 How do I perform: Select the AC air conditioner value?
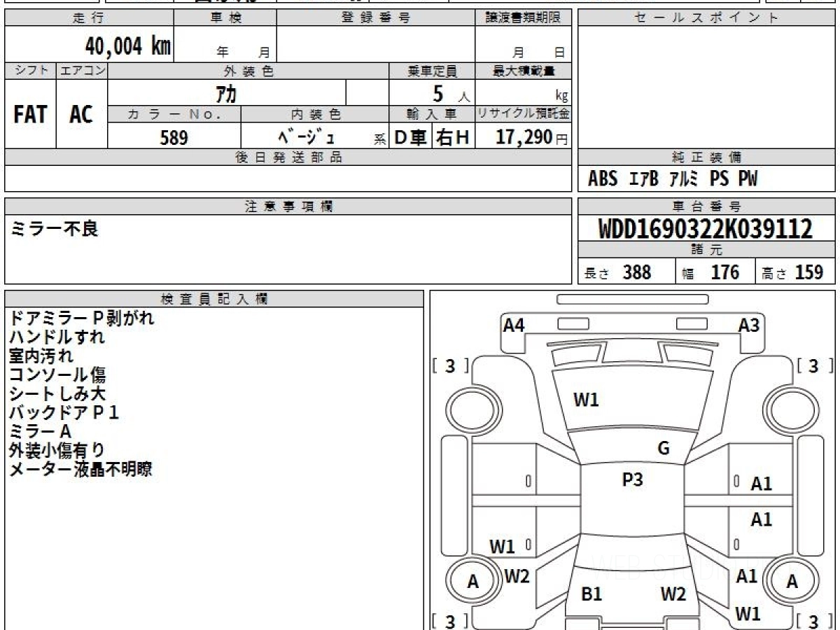[81, 115]
